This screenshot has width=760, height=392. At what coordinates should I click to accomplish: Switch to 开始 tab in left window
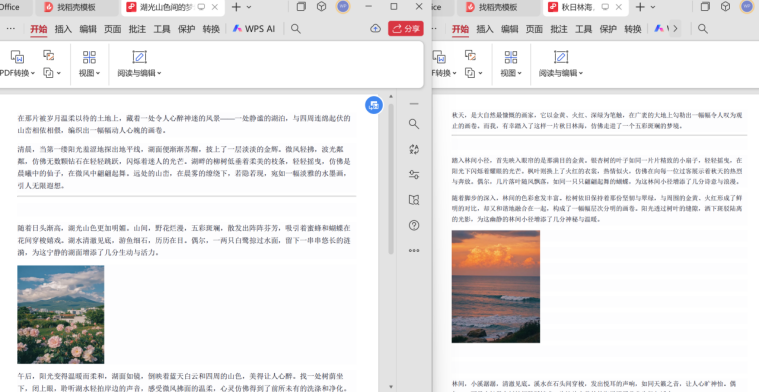[39, 29]
